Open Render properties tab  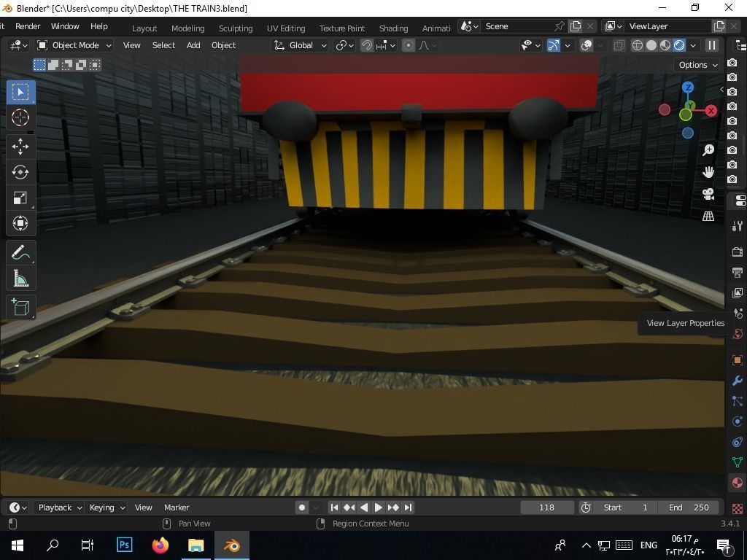738,252
